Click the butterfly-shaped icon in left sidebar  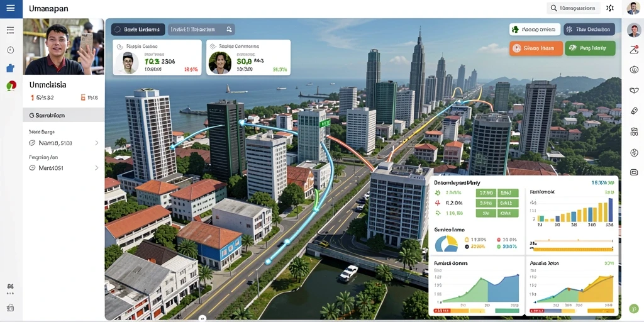(x=11, y=286)
